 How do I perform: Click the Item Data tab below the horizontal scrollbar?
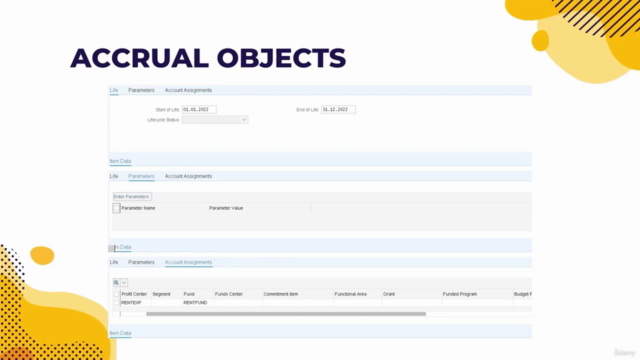coord(120,333)
